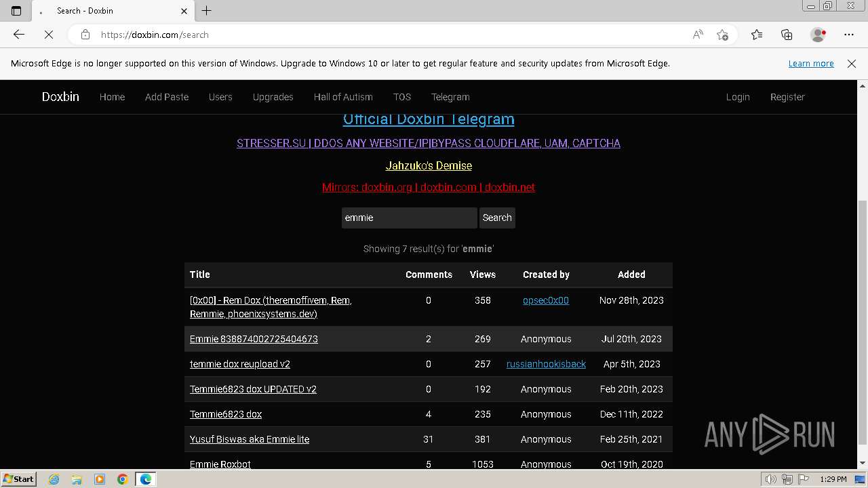The height and width of the screenshot is (488, 868).
Task: Open the volume control tray icon
Action: tap(771, 479)
